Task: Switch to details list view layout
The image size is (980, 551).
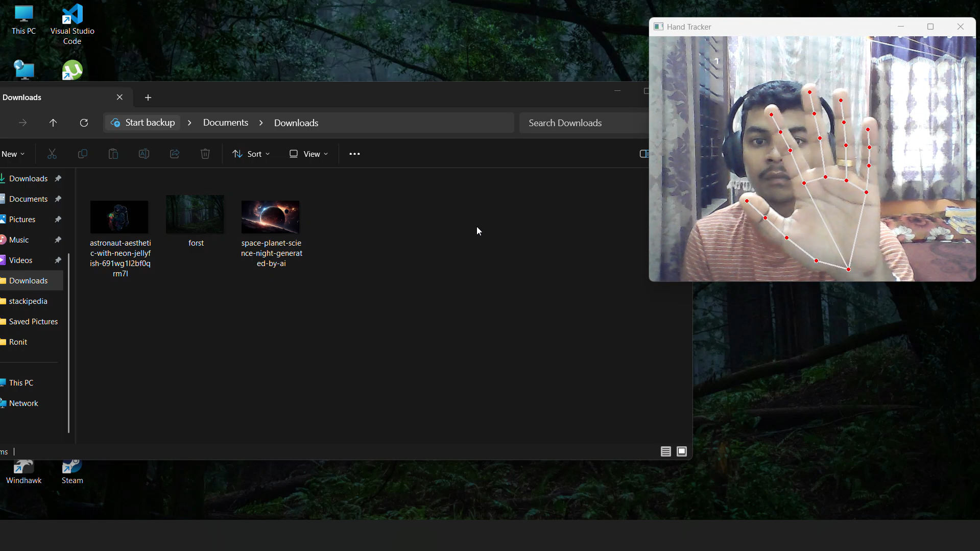Action: click(665, 451)
